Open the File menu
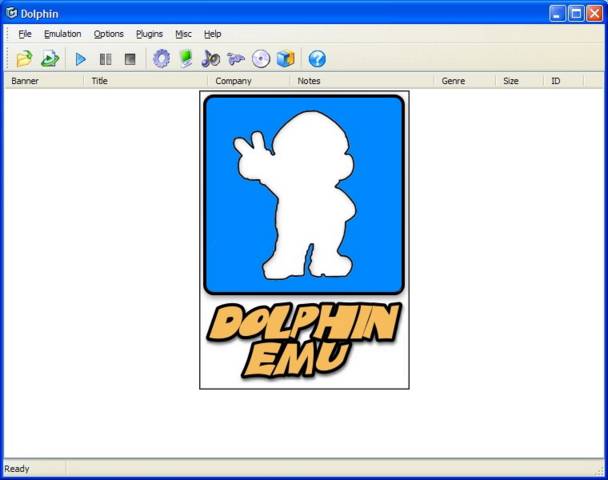The width and height of the screenshot is (608, 480). tap(25, 34)
